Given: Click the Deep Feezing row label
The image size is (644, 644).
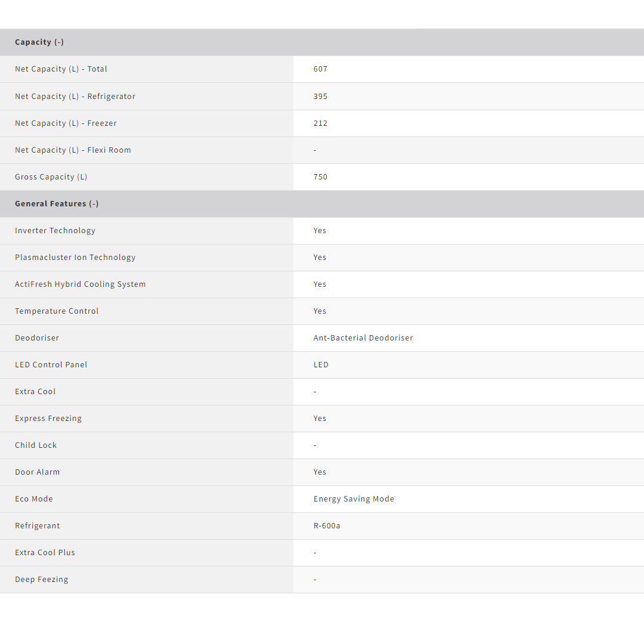Looking at the screenshot, I should click(x=41, y=580).
